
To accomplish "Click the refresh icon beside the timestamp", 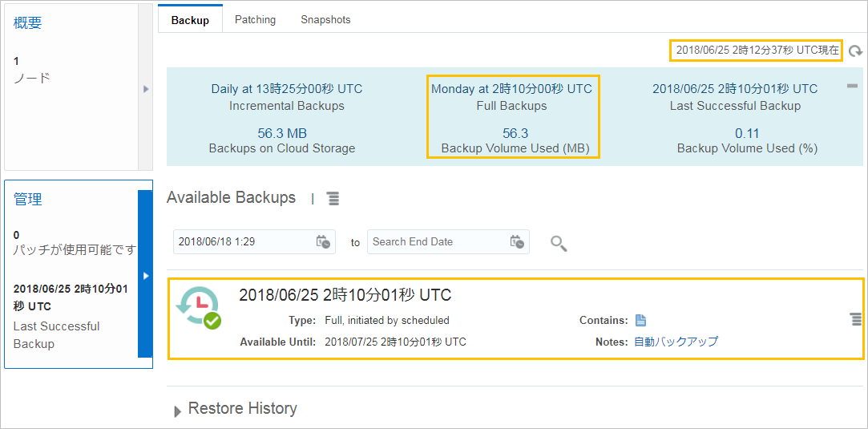I will click(855, 51).
